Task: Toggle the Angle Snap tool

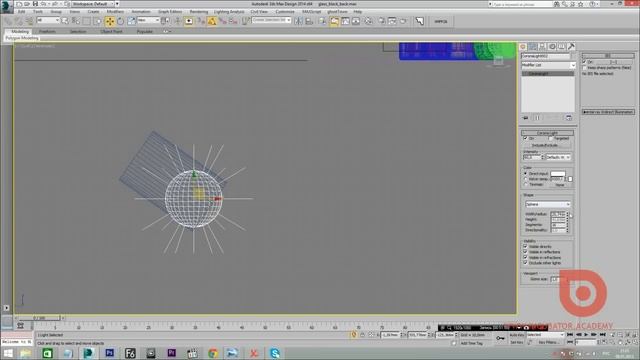Action: [212, 21]
